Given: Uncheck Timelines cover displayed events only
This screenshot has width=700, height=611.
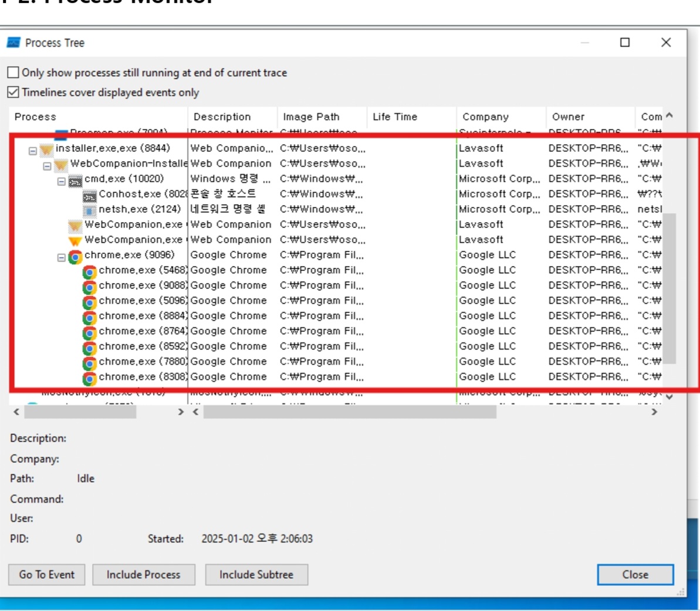Looking at the screenshot, I should tap(13, 92).
